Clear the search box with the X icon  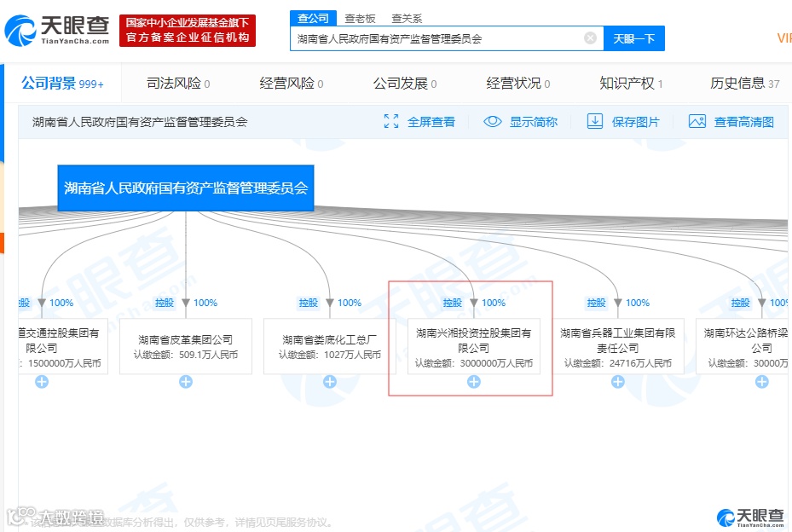590,38
